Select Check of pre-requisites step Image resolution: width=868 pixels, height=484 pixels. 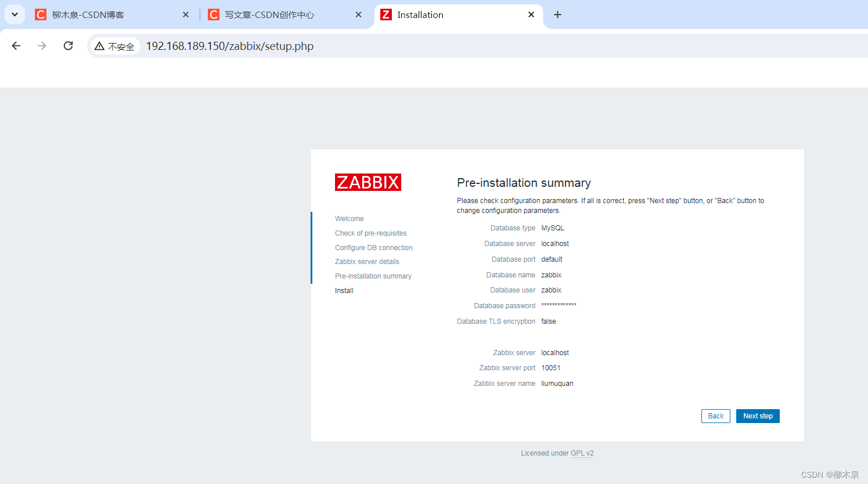click(370, 233)
